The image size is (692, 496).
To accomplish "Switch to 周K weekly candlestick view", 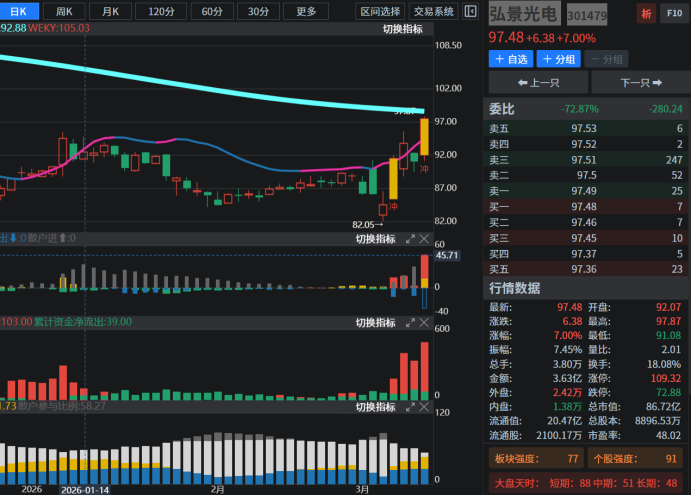I will pyautogui.click(x=64, y=12).
